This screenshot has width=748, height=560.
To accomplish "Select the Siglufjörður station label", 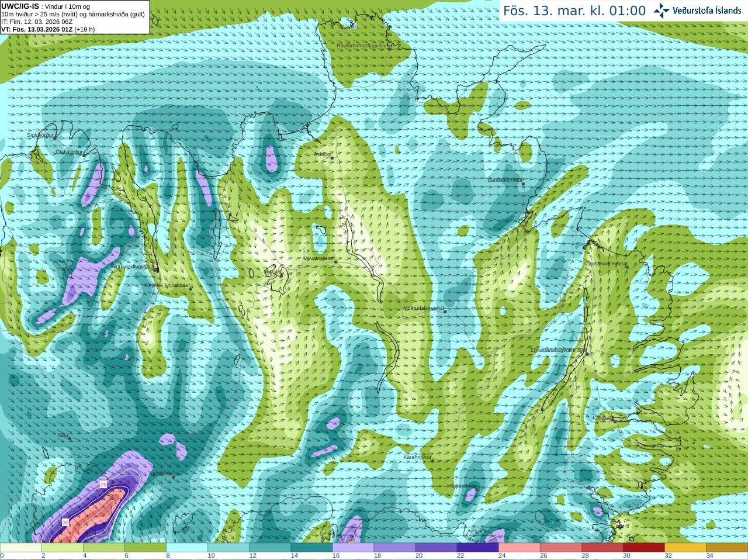I will [40, 135].
